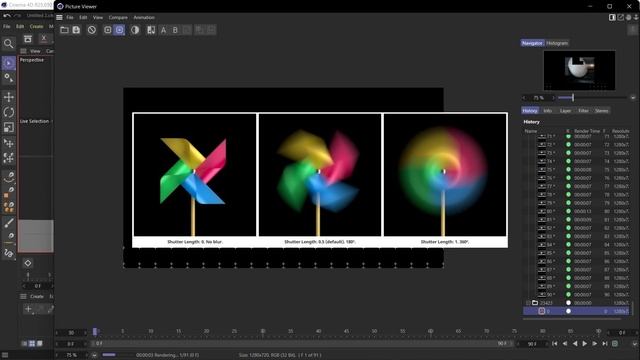Open Cinema 4D main File menu

(7, 26)
